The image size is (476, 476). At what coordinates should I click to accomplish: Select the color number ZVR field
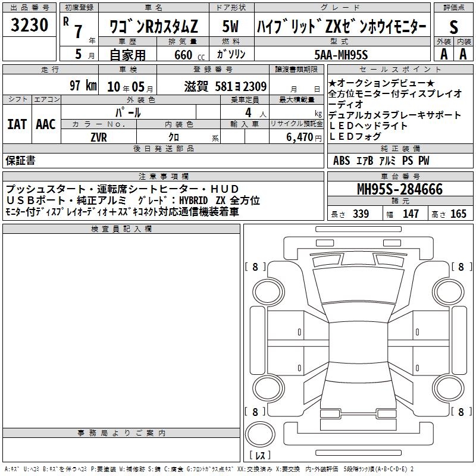98,136
